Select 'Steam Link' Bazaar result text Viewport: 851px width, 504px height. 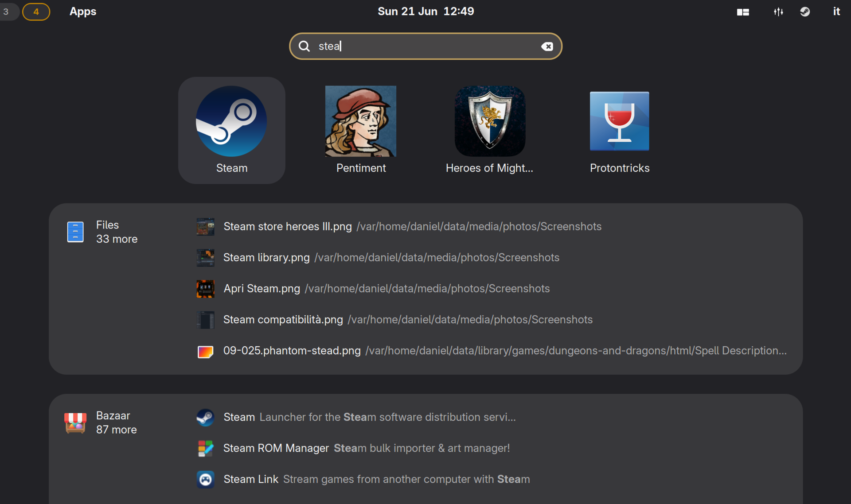251,479
